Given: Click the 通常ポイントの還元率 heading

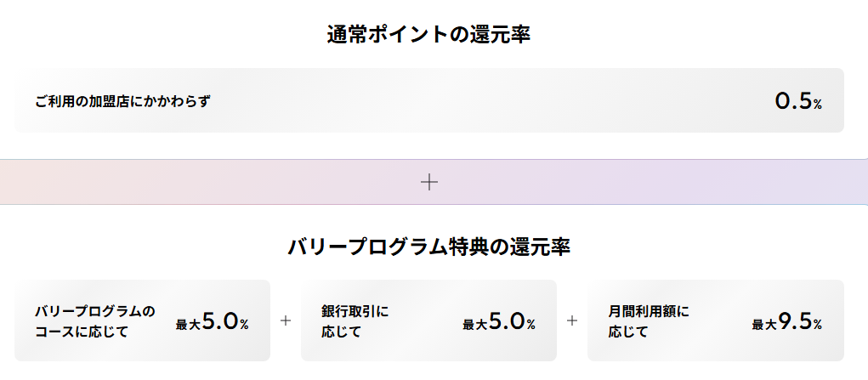Looking at the screenshot, I should click(429, 35).
